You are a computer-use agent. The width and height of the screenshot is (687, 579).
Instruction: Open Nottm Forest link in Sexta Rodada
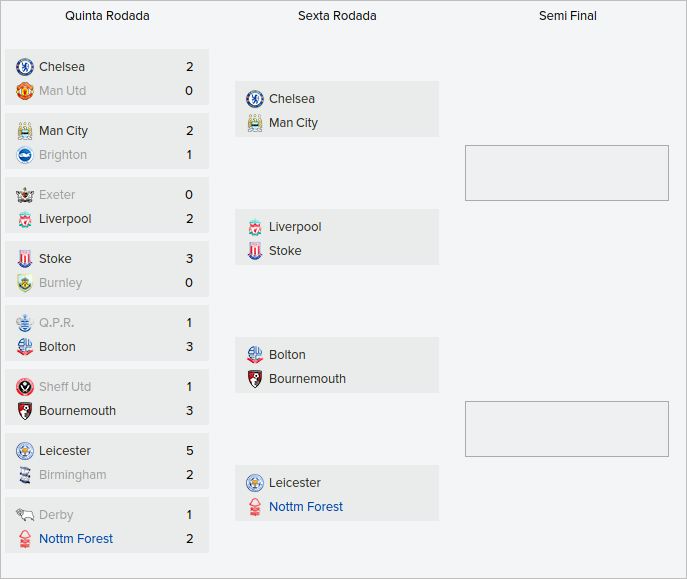(x=306, y=507)
